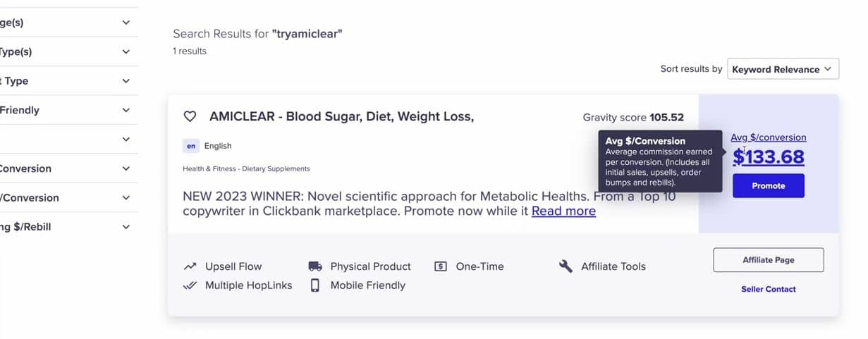
Task: Follow the Seller Contact link
Action: pyautogui.click(x=768, y=289)
